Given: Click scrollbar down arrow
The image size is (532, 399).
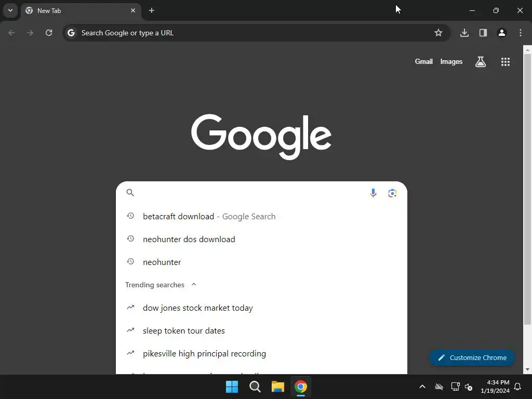Looking at the screenshot, I should pos(527,369).
